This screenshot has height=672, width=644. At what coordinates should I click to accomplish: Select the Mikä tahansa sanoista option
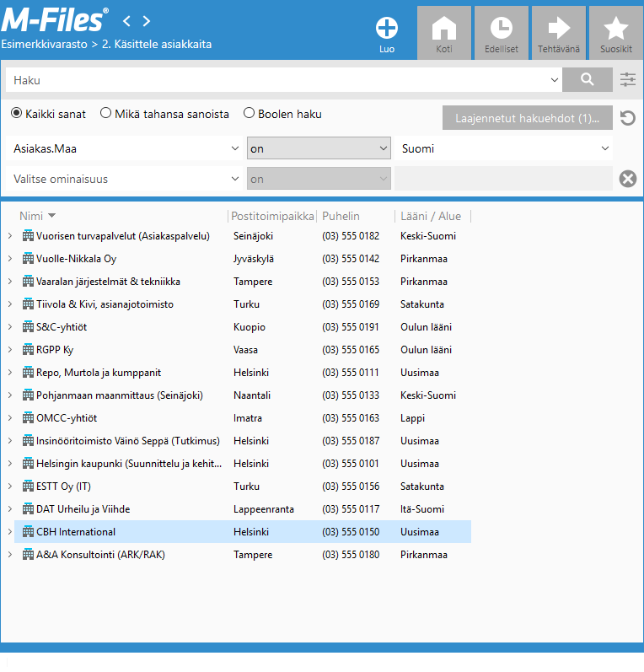click(x=106, y=114)
